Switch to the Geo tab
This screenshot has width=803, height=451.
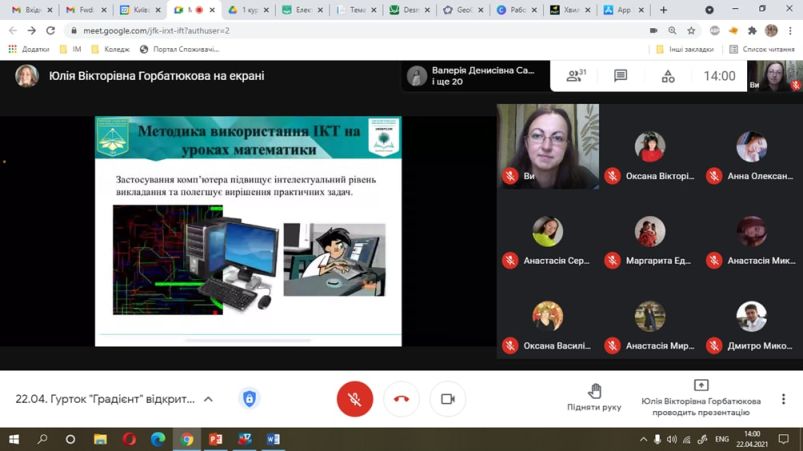(463, 10)
